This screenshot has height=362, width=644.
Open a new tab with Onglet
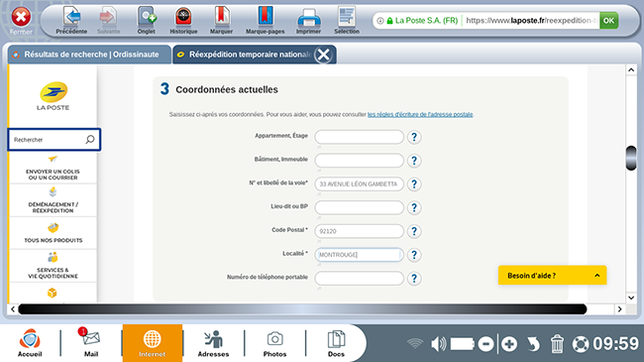pyautogui.click(x=147, y=21)
